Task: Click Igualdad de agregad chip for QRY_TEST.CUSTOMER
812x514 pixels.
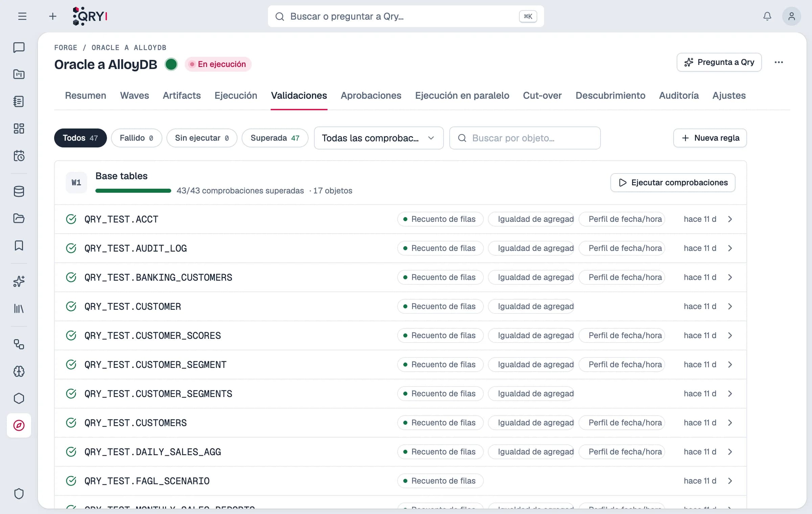Action: [x=531, y=306]
